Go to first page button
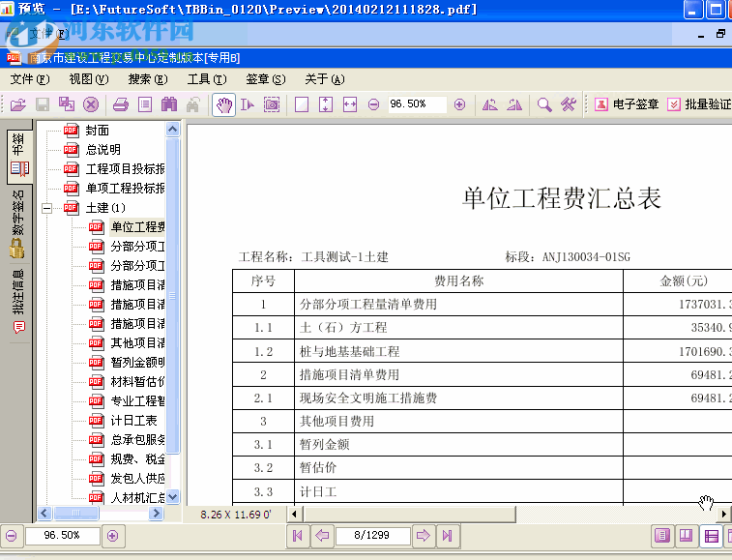732x560 pixels. (298, 536)
